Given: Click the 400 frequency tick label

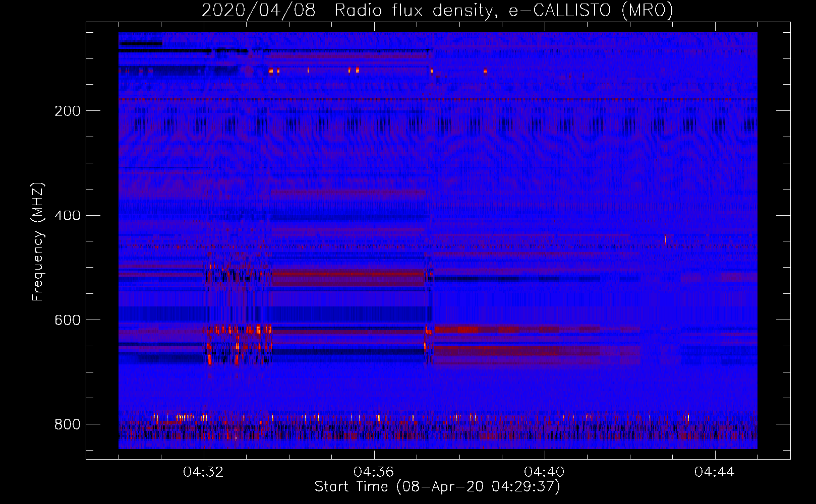Looking at the screenshot, I should click(x=68, y=216).
